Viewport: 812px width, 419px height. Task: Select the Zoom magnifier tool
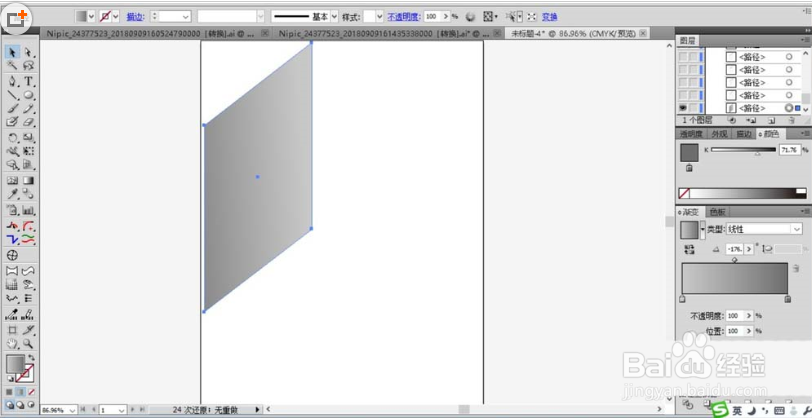pos(28,343)
